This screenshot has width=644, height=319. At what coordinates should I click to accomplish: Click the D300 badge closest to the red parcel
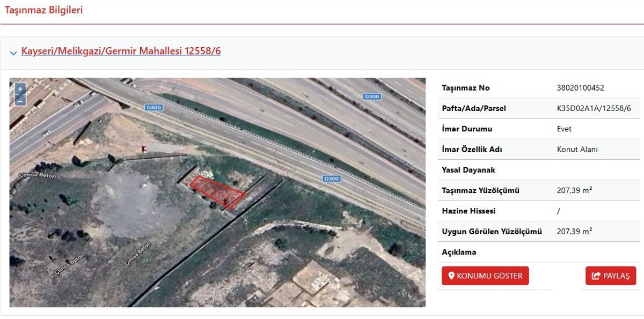(x=332, y=179)
